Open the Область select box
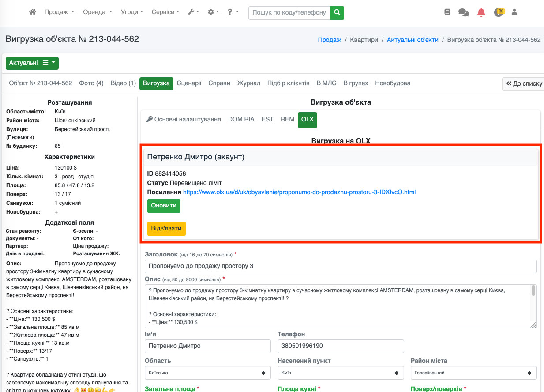 click(x=207, y=373)
